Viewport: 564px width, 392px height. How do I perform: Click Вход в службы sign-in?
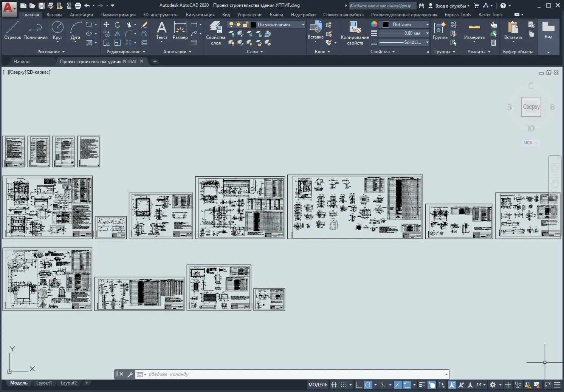coord(449,6)
